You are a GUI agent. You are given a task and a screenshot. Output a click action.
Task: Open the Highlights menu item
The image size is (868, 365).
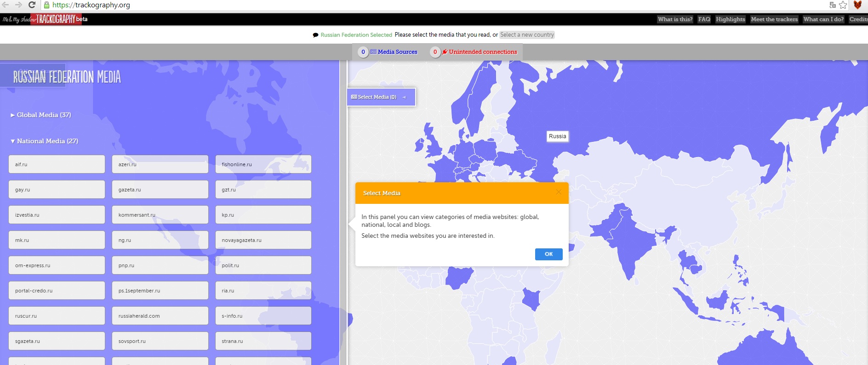(x=730, y=19)
